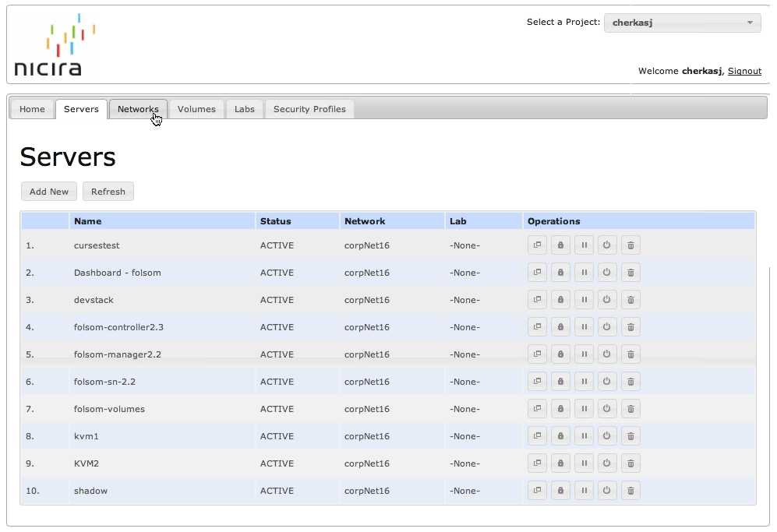Click lock icon in shadow row
The height and width of the screenshot is (532, 777).
pyautogui.click(x=560, y=491)
